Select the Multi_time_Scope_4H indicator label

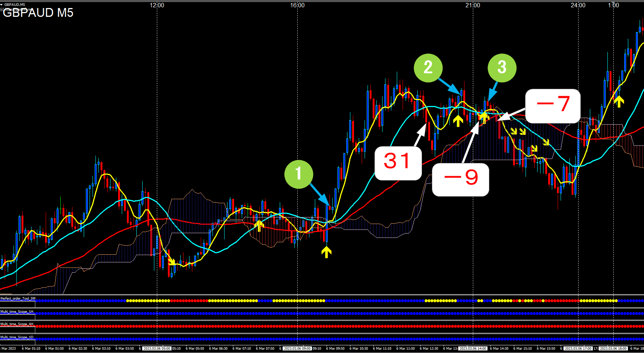(17, 324)
